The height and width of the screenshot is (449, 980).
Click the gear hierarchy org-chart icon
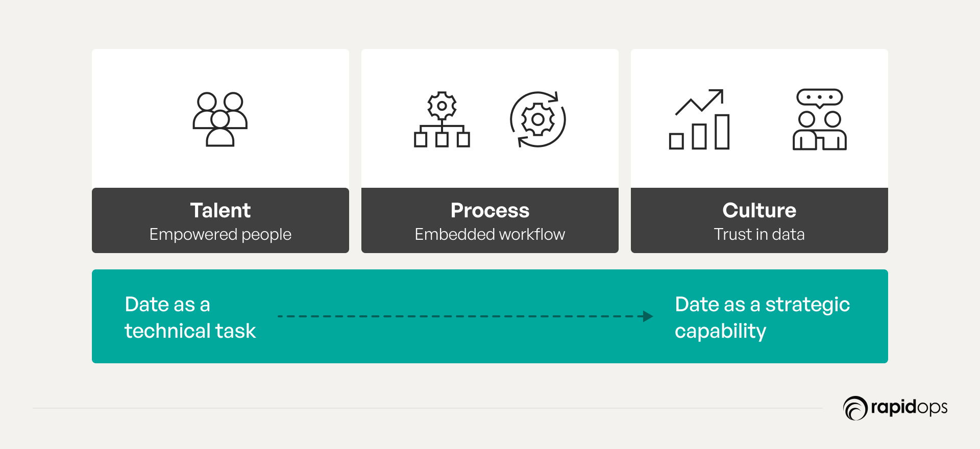point(442,119)
